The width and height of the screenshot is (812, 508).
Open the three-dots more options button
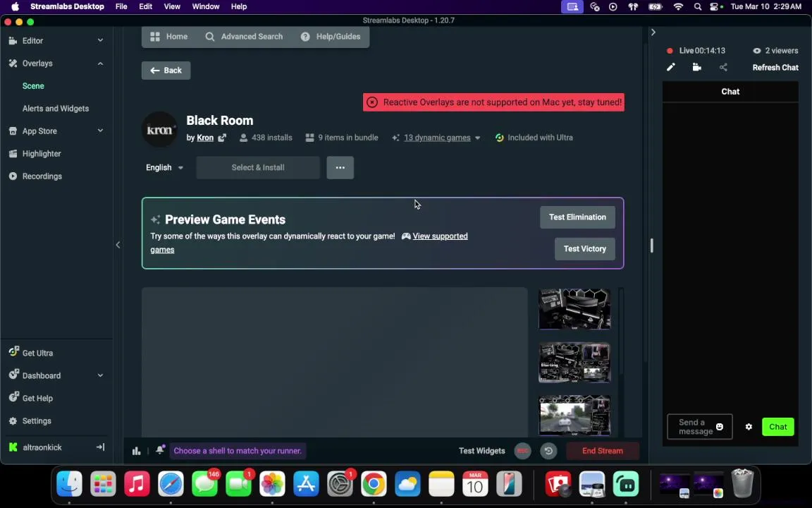(x=340, y=167)
